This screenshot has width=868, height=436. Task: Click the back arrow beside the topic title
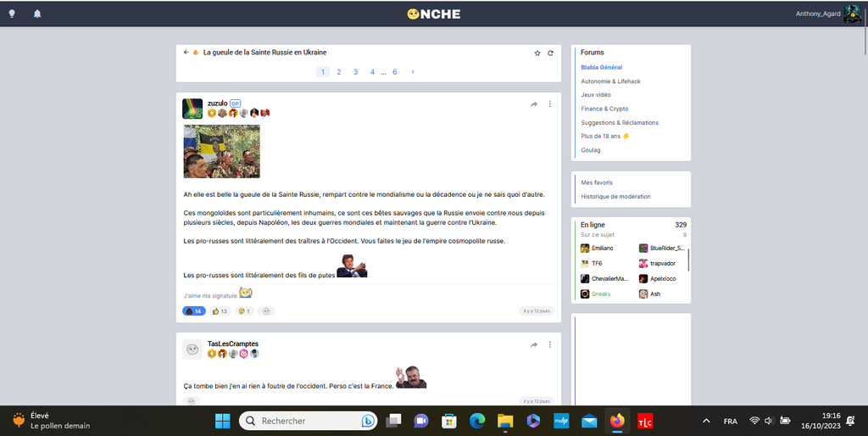pos(186,53)
